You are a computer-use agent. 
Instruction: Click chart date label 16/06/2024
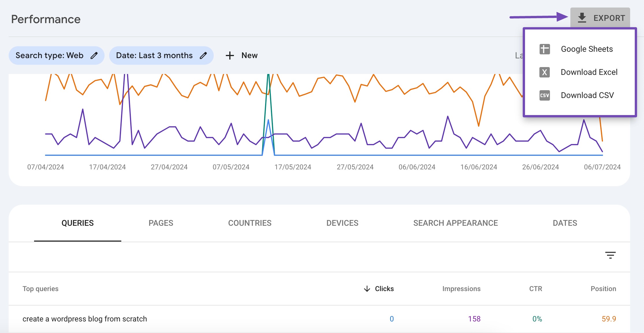point(479,167)
